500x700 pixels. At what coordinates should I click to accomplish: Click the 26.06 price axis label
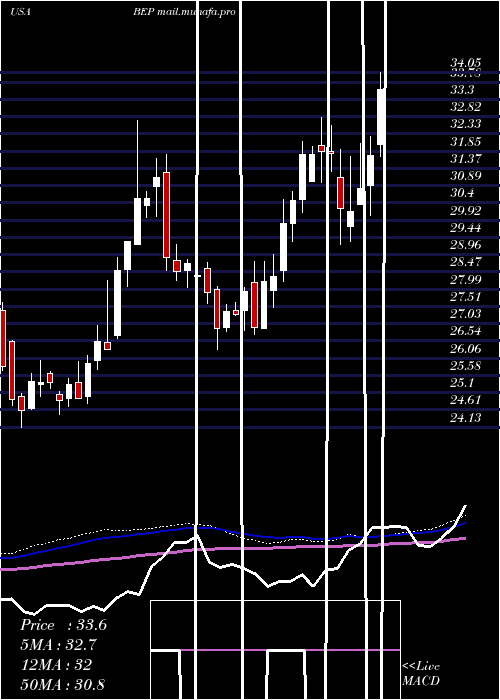click(465, 348)
